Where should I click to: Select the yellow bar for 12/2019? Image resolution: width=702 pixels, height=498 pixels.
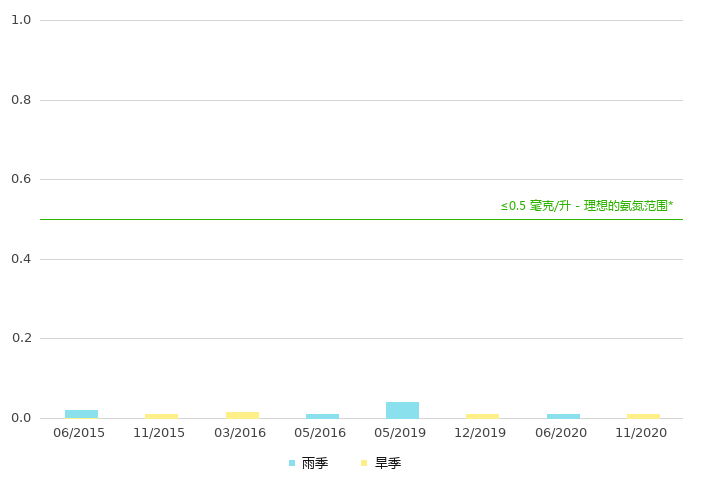pyautogui.click(x=482, y=416)
